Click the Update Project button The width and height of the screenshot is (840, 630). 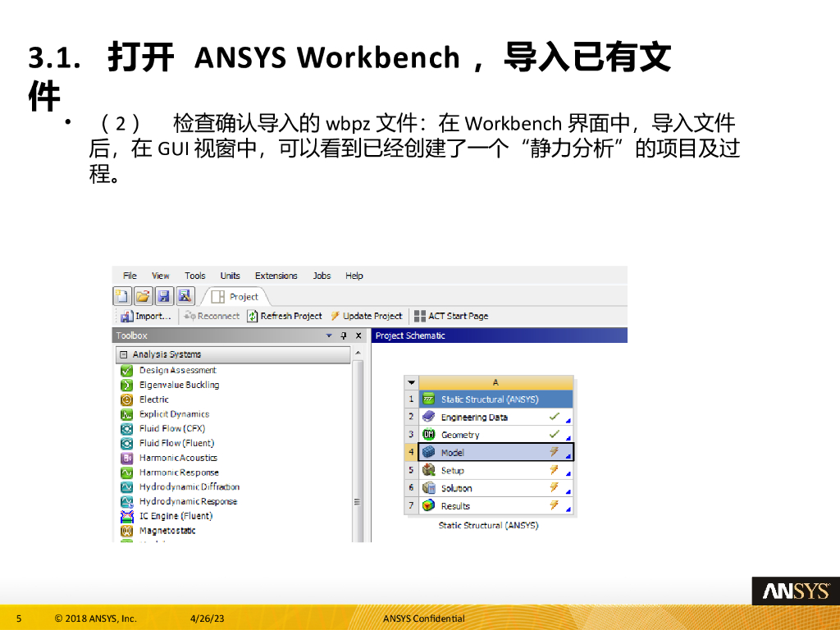(x=367, y=316)
